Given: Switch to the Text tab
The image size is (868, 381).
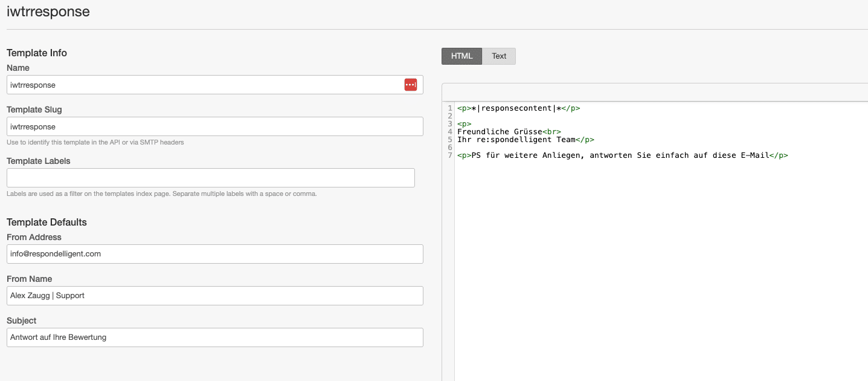Looking at the screenshot, I should click(x=499, y=56).
